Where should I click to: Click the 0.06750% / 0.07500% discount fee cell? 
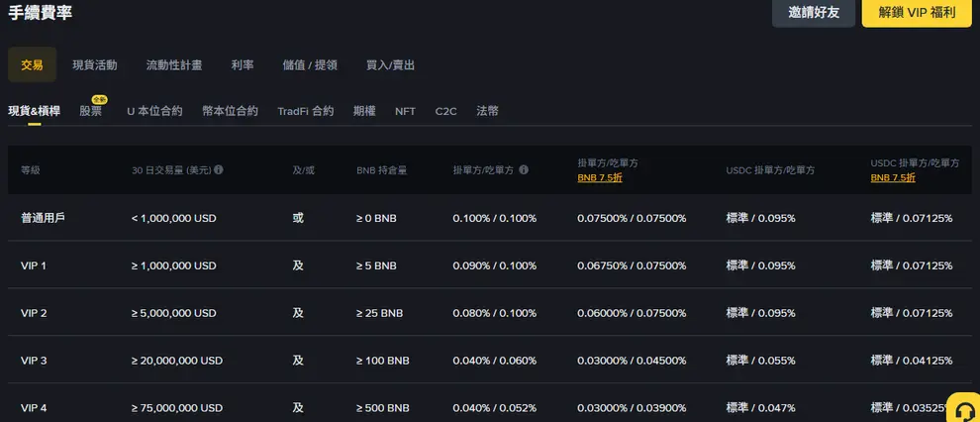click(632, 265)
